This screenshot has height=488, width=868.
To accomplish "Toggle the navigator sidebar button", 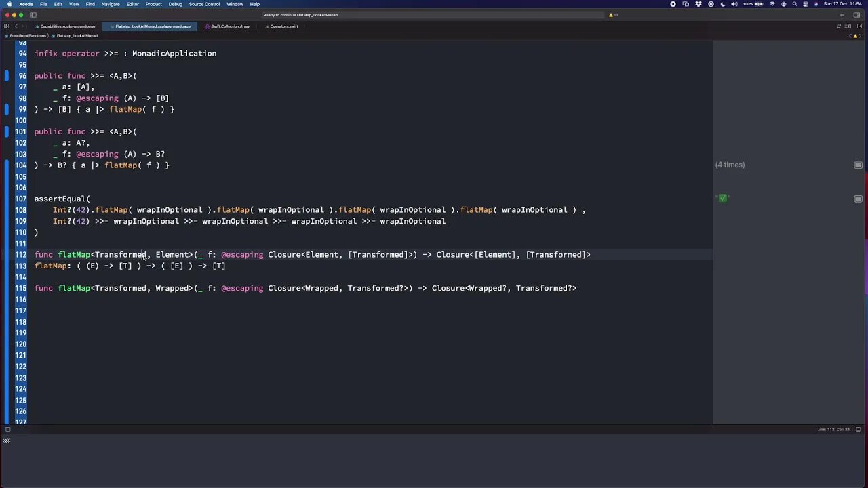I will point(33,15).
